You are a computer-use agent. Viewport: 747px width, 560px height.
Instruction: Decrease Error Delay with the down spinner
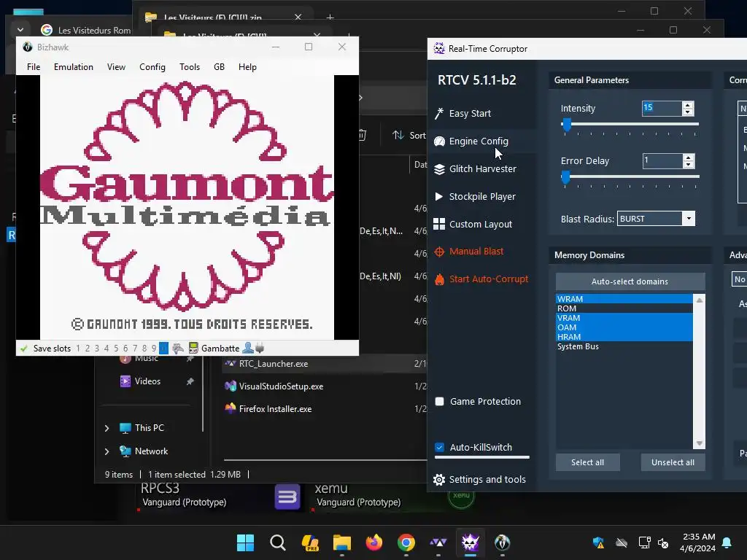pos(688,164)
